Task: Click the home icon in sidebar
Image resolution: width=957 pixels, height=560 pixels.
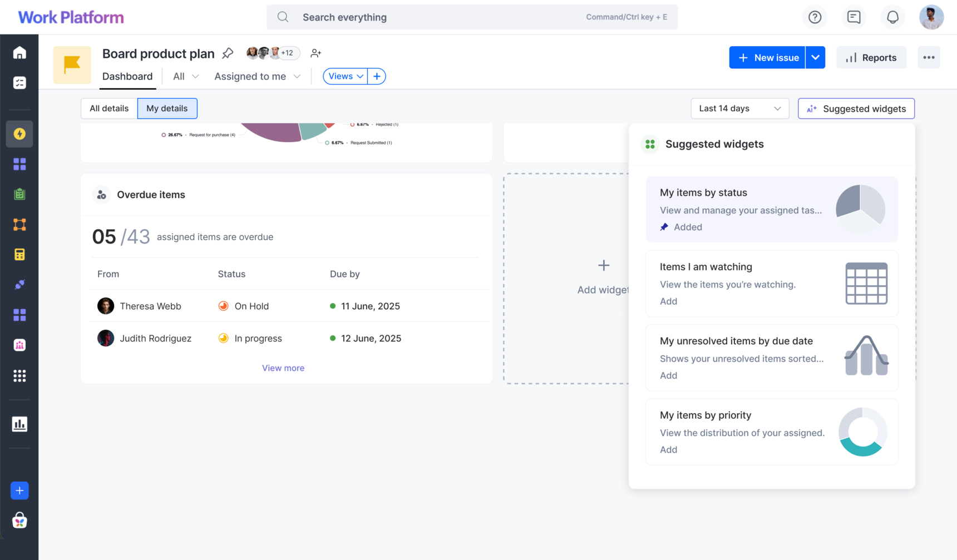Action: click(x=19, y=53)
